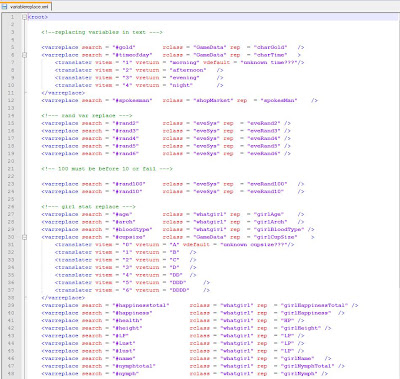Click the <root> tag on line 1
This screenshot has height=379, width=400.
point(38,17)
